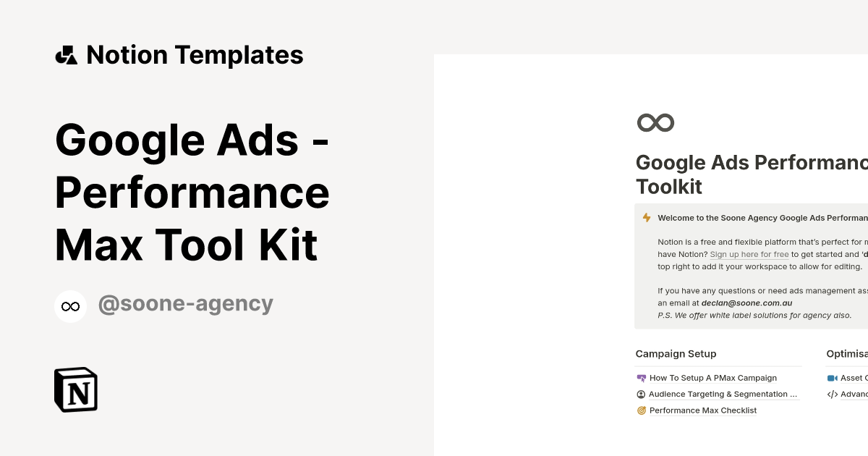Viewport: 868px width, 456px height.
Task: Click the target icon beside Performance Max Checklist
Action: [641, 410]
